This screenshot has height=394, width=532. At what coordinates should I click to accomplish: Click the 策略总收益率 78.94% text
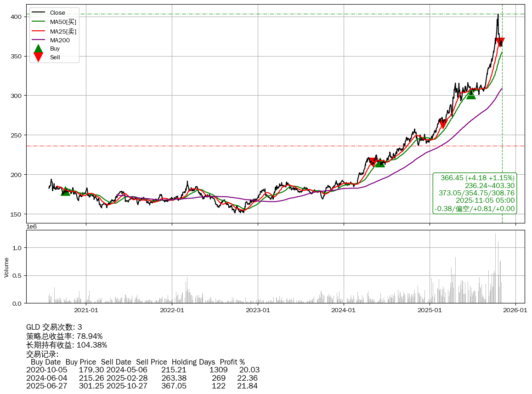point(64,336)
